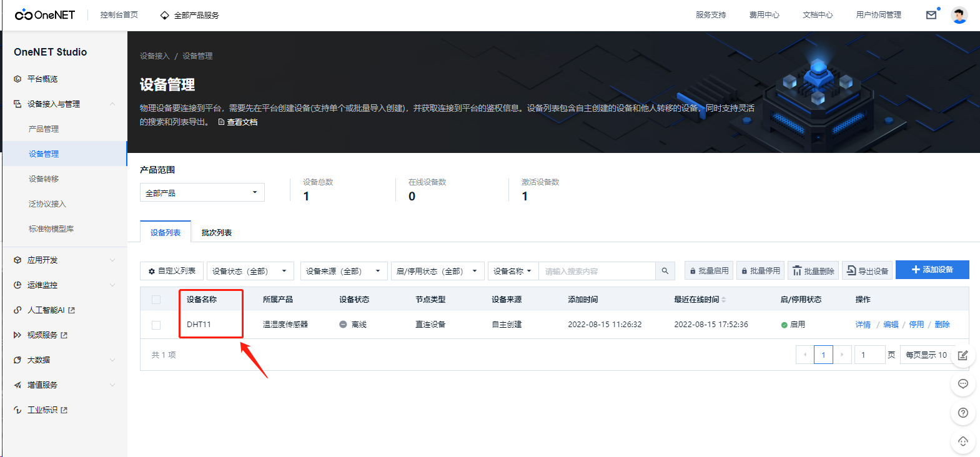Open the 查看文档 link

pos(238,122)
